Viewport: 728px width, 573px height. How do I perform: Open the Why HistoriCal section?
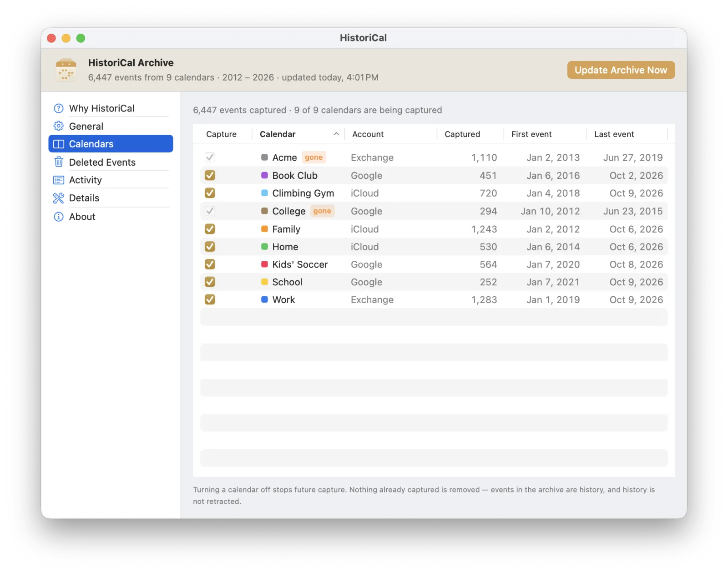tap(111, 108)
